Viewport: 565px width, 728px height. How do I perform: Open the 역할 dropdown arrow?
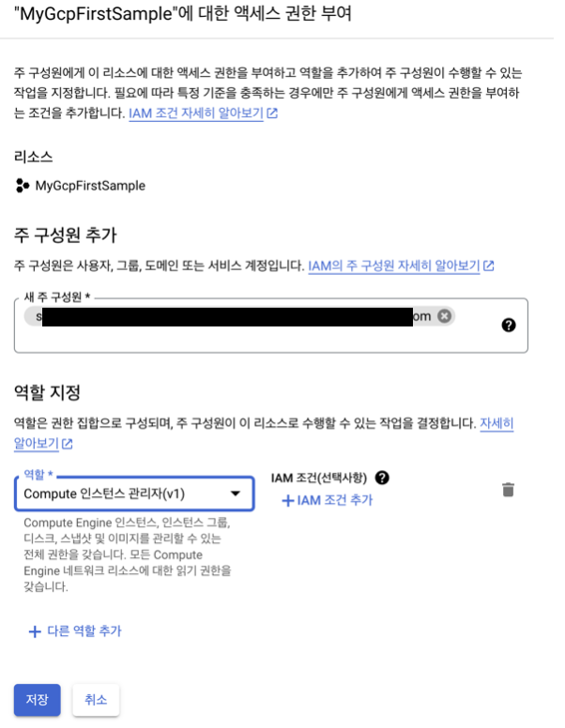(236, 493)
